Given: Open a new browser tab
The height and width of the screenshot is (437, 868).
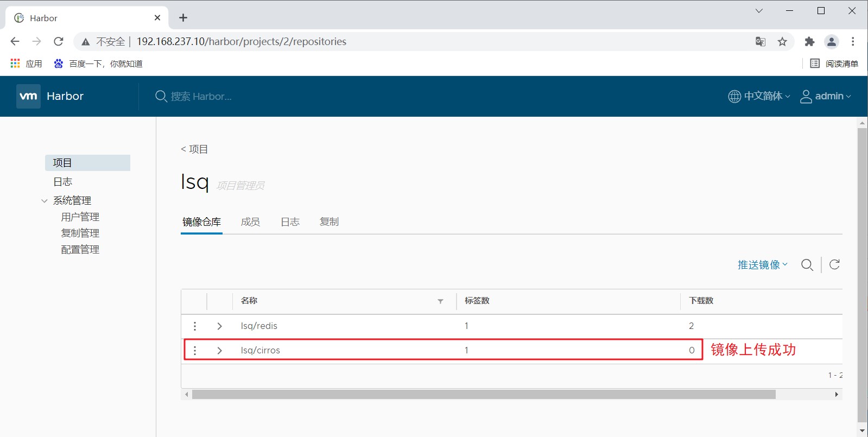Looking at the screenshot, I should coord(183,18).
